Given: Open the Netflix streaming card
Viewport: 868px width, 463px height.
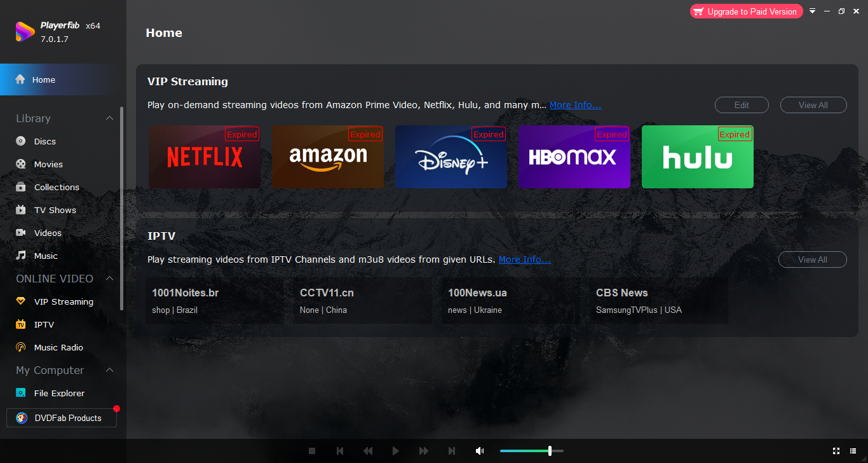Looking at the screenshot, I should coord(205,156).
